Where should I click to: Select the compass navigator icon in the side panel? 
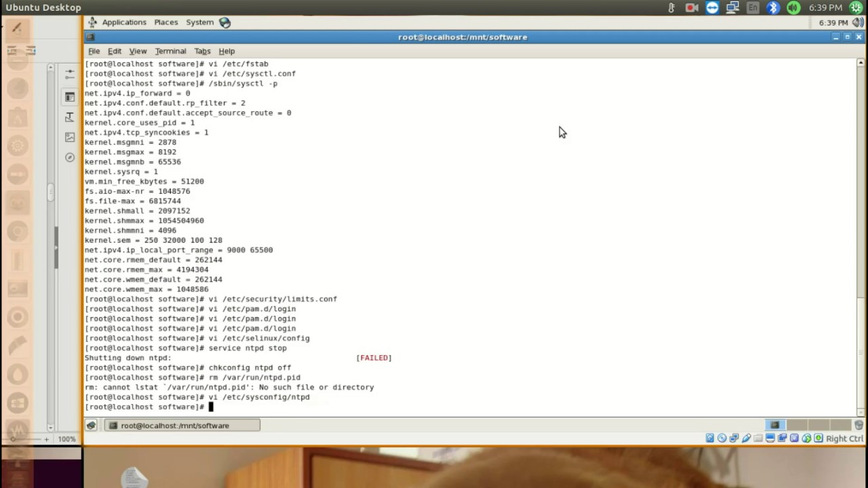click(70, 157)
